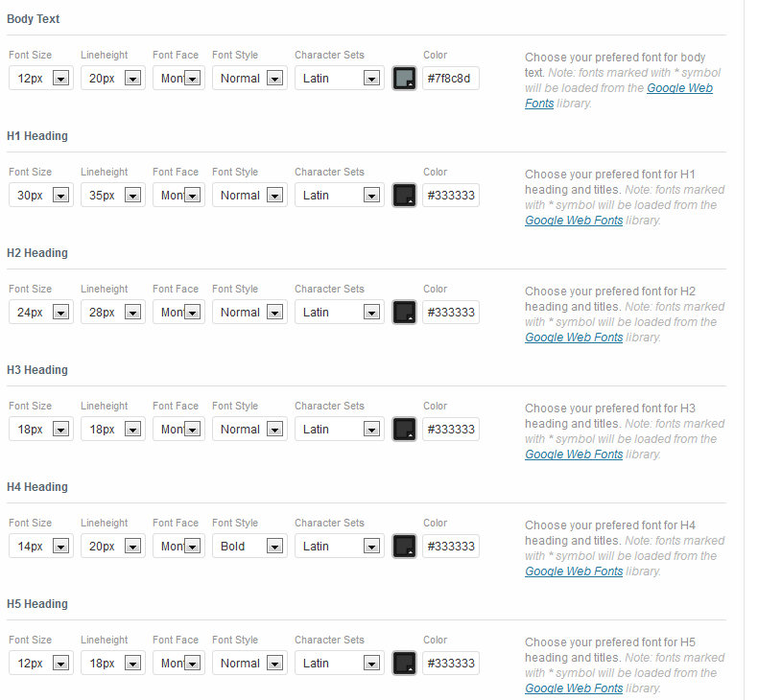This screenshot has width=758, height=700.
Task: Click the H5 Heading color swatch
Action: 404,664
